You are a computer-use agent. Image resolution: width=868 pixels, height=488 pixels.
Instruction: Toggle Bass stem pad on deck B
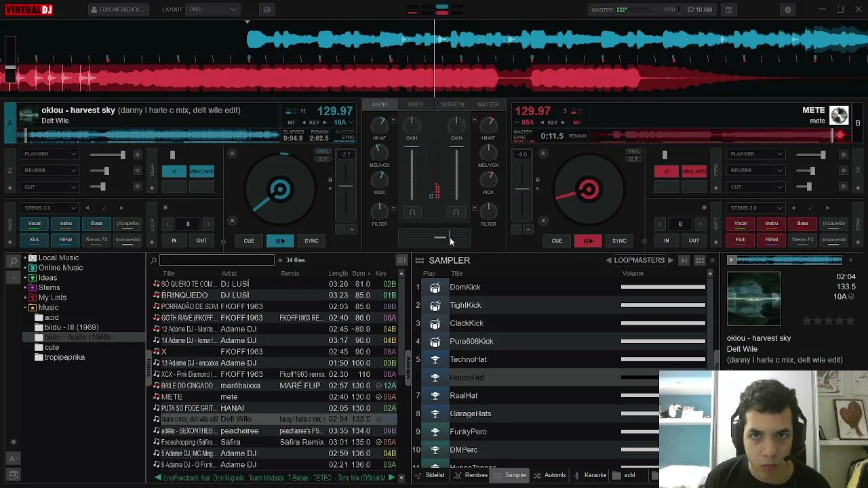803,224
